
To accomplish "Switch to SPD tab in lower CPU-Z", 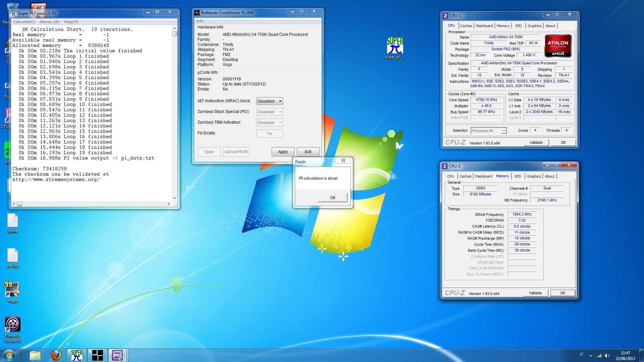I will tap(518, 176).
